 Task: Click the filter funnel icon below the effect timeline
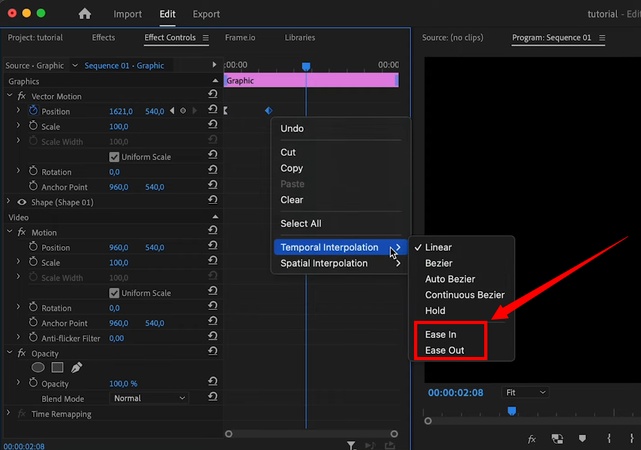(351, 444)
